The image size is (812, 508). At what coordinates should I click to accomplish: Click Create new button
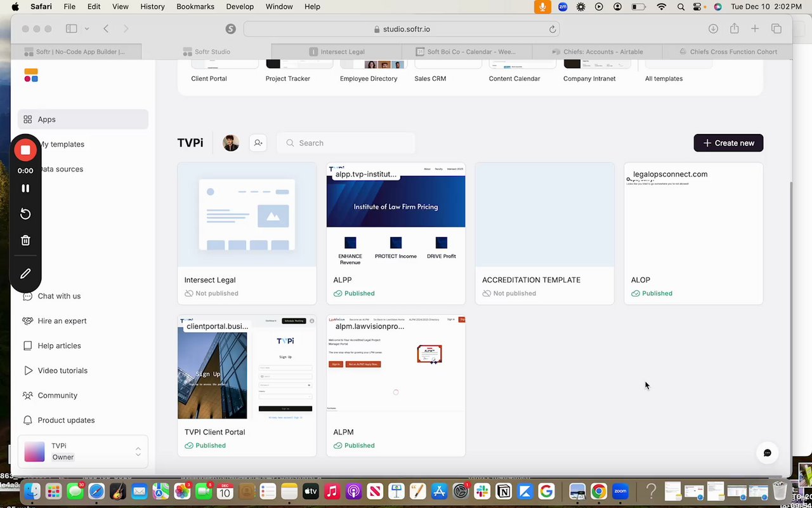click(728, 143)
